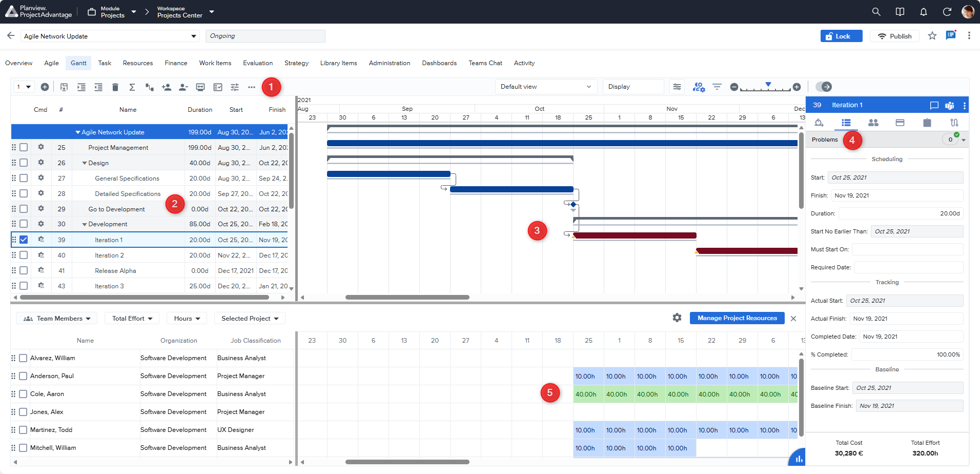Open the Gantt filter icon
This screenshot has width=980, height=474.
[x=717, y=87]
